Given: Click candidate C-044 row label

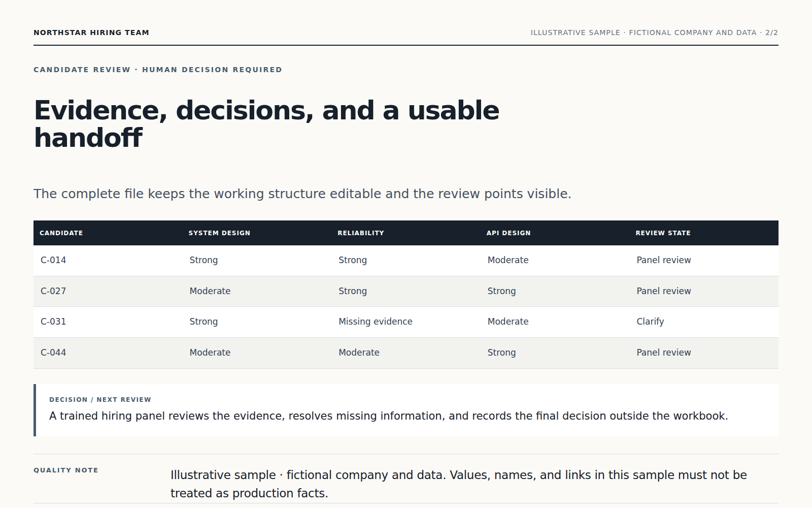Looking at the screenshot, I should click(53, 353).
